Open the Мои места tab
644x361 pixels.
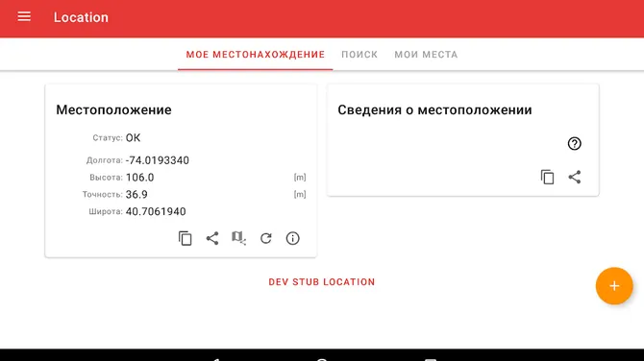pyautogui.click(x=426, y=55)
